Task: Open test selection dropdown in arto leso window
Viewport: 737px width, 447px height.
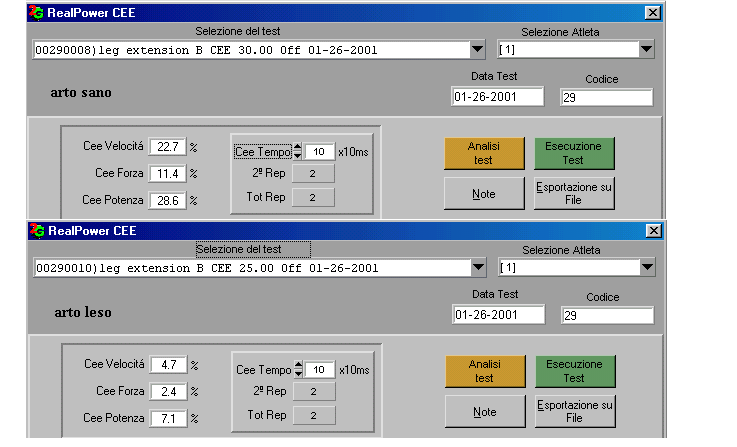Action: (478, 267)
